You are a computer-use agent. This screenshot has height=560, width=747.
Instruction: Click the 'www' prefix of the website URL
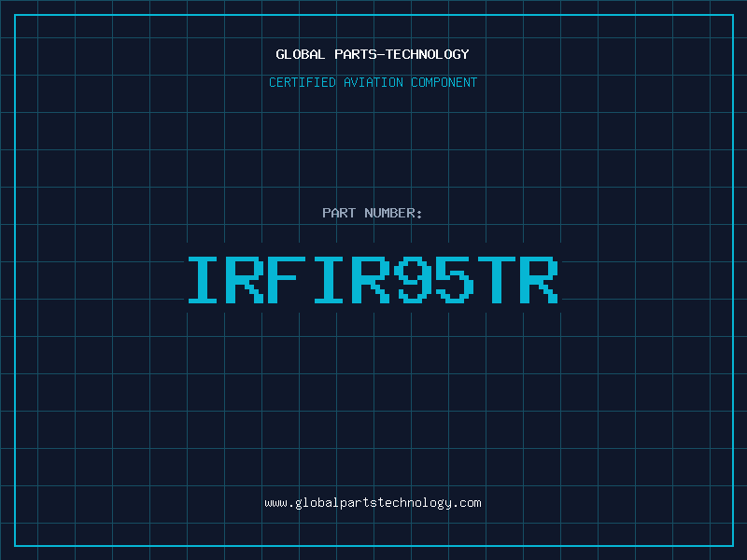click(275, 503)
